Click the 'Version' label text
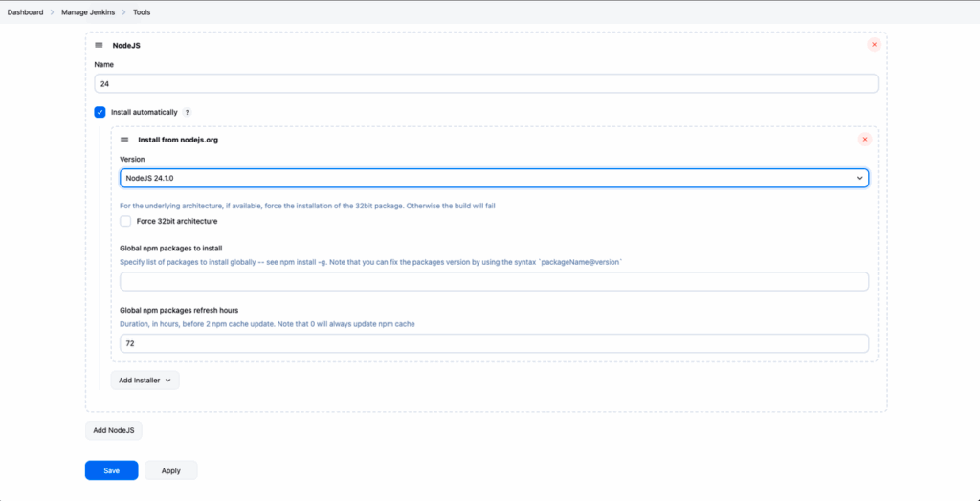 [132, 160]
